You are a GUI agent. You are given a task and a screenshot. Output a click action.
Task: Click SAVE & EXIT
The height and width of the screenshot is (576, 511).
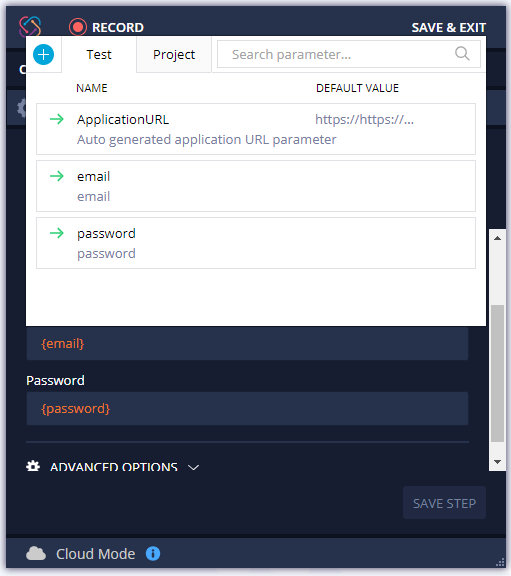(449, 28)
